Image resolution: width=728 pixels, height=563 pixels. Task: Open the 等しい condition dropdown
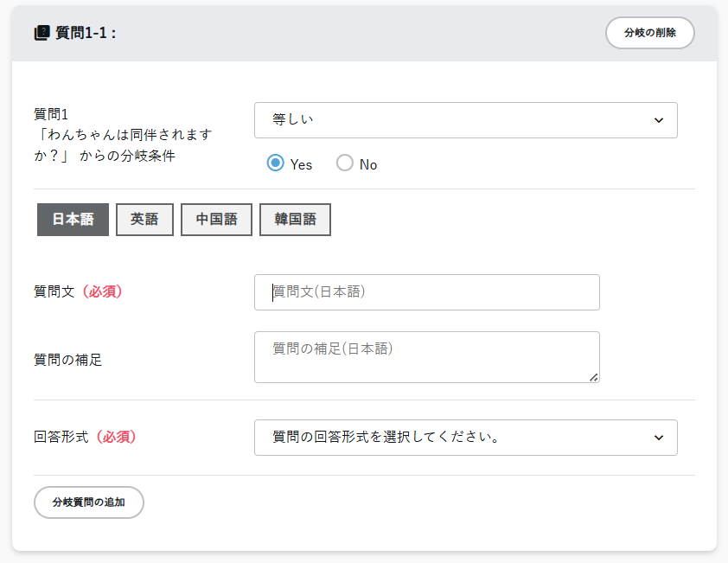tap(465, 120)
